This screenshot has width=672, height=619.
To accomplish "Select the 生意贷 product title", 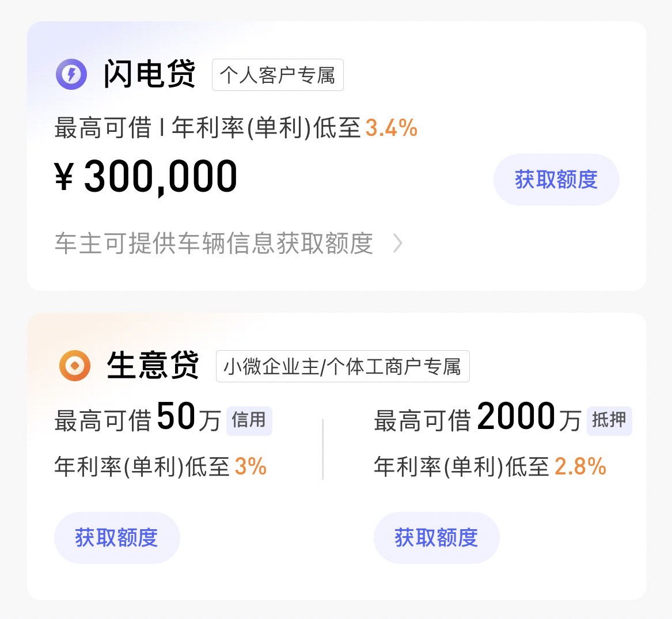I will tap(153, 365).
